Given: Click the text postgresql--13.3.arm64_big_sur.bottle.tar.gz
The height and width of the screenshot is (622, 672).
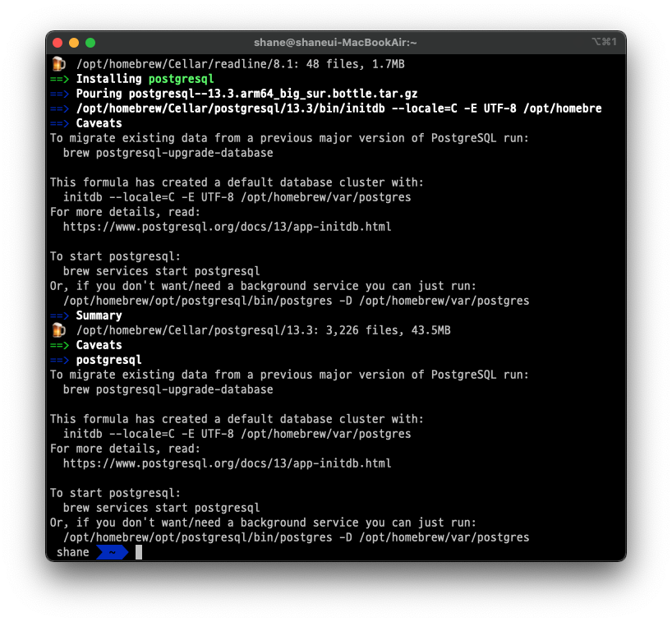Looking at the screenshot, I should click(273, 94).
